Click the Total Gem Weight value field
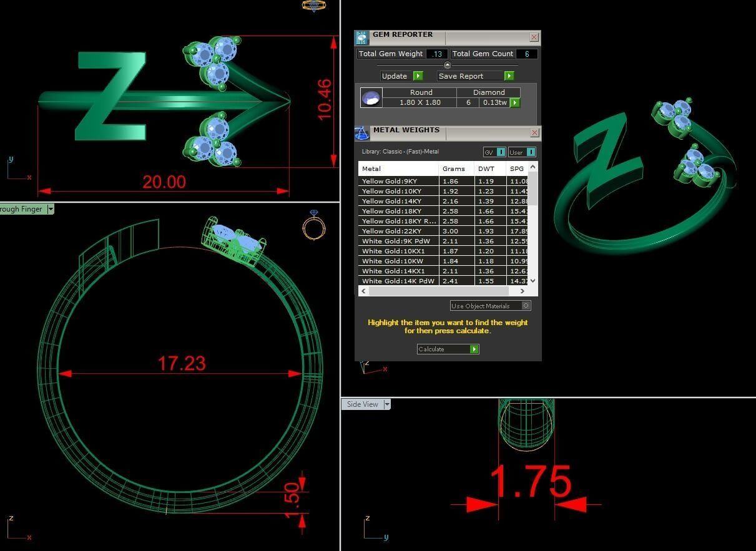 436,54
